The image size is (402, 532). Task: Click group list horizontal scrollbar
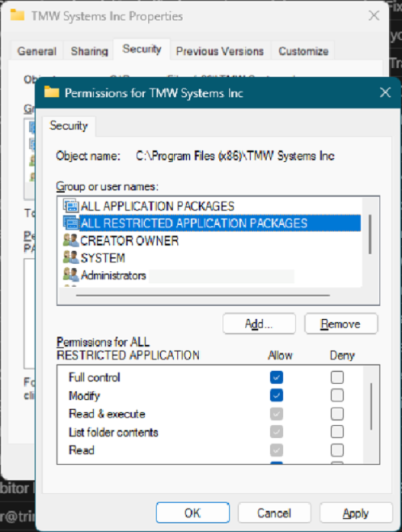tap(203, 296)
